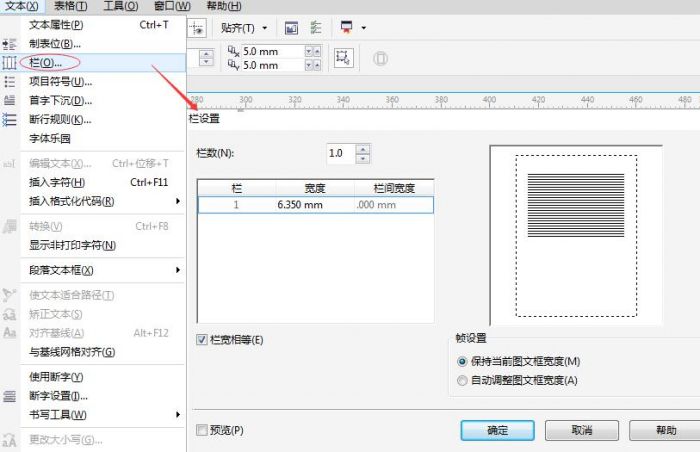
Task: Select 栏(O)... menu entry
Action: 103,63
